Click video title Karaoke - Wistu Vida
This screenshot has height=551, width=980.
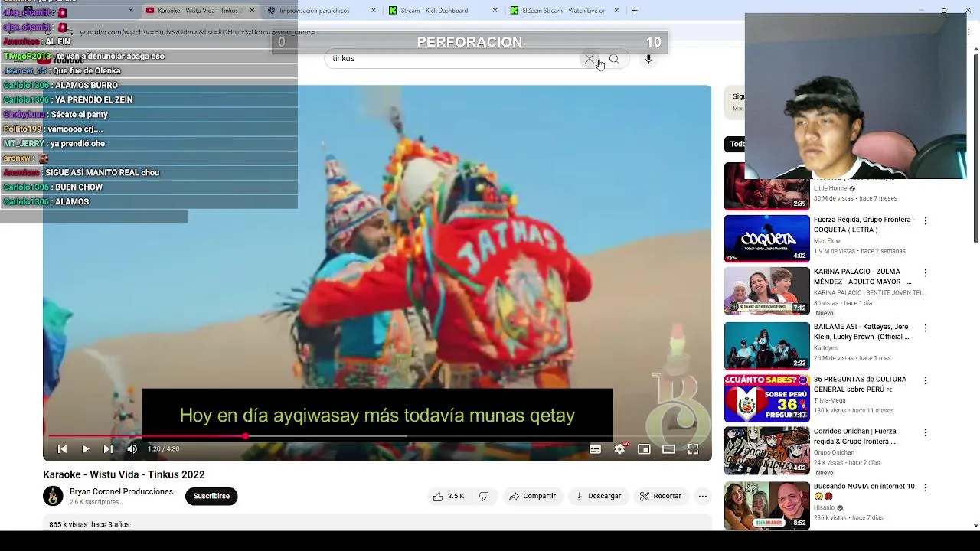coord(124,474)
